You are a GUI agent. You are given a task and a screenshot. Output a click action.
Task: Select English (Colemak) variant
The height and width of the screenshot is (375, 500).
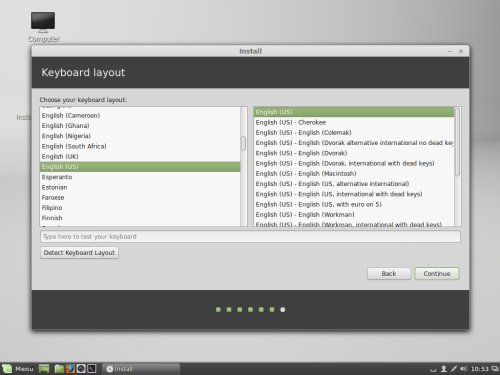[354, 133]
